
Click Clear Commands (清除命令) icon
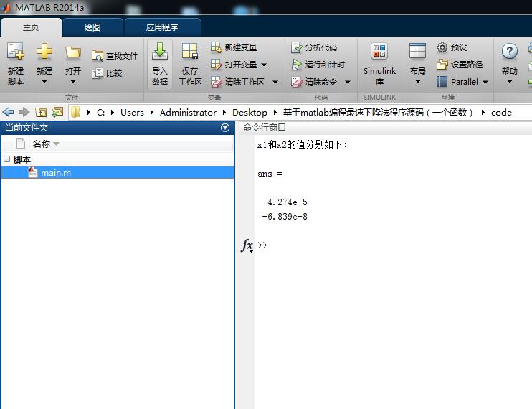(296, 82)
